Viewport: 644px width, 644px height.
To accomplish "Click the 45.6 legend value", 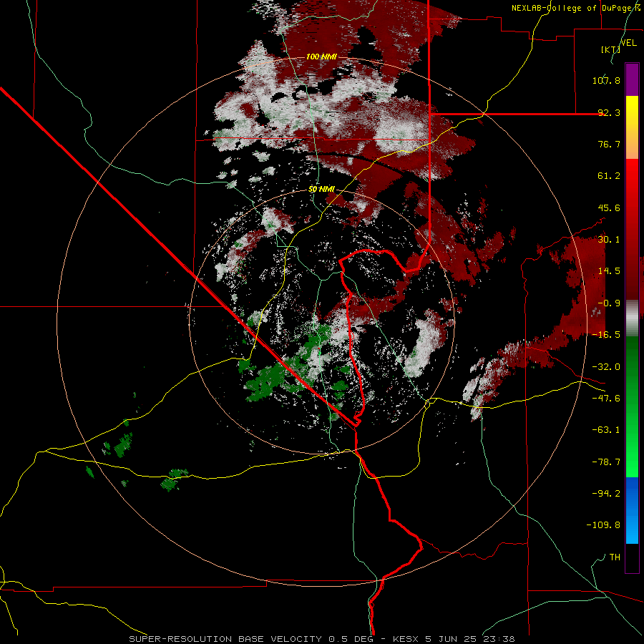I will coord(609,208).
